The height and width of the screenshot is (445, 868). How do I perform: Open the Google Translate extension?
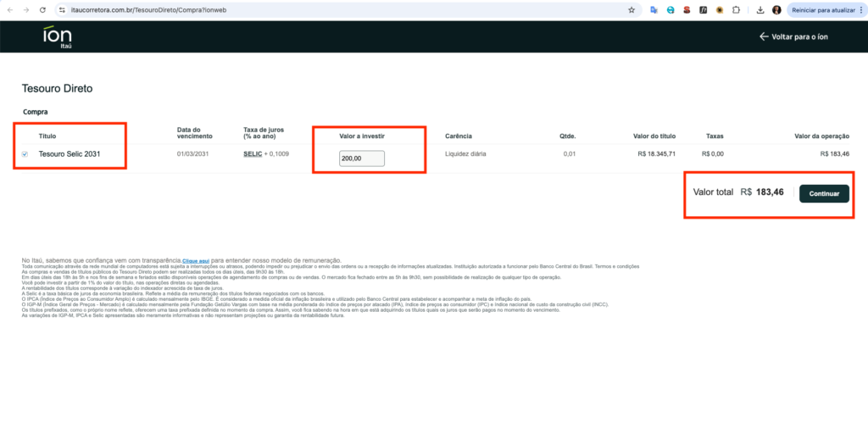(x=654, y=9)
